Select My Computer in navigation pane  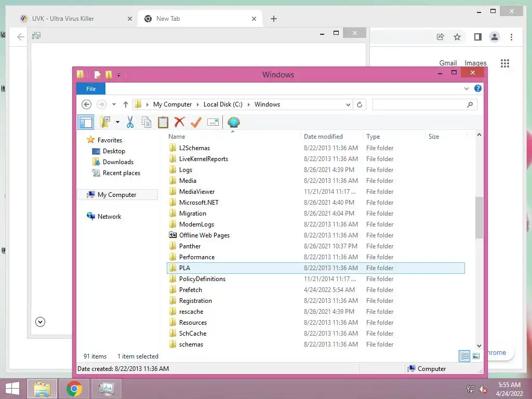click(117, 195)
